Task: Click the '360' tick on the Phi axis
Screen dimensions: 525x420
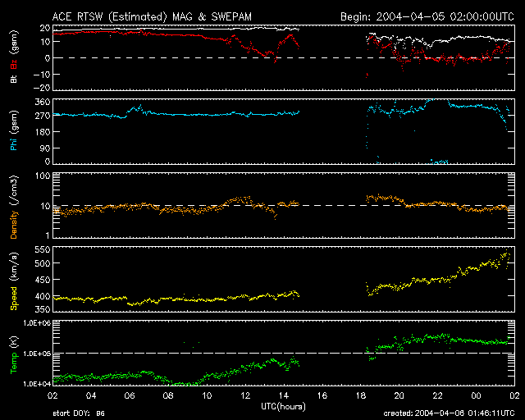Action: tap(43, 103)
